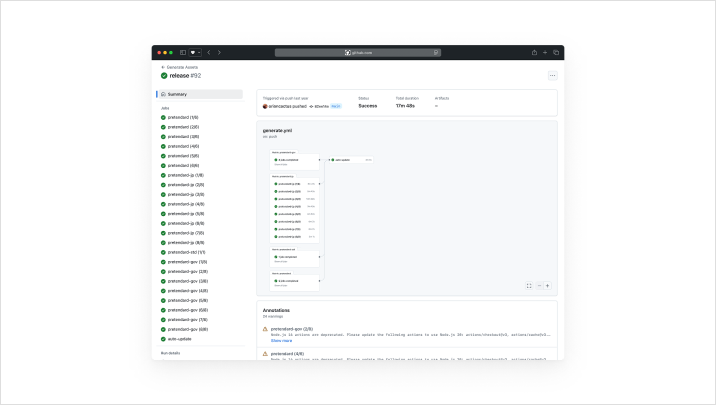The image size is (716, 405).
Task: Enter fullscreen for the workflow graph
Action: click(529, 286)
